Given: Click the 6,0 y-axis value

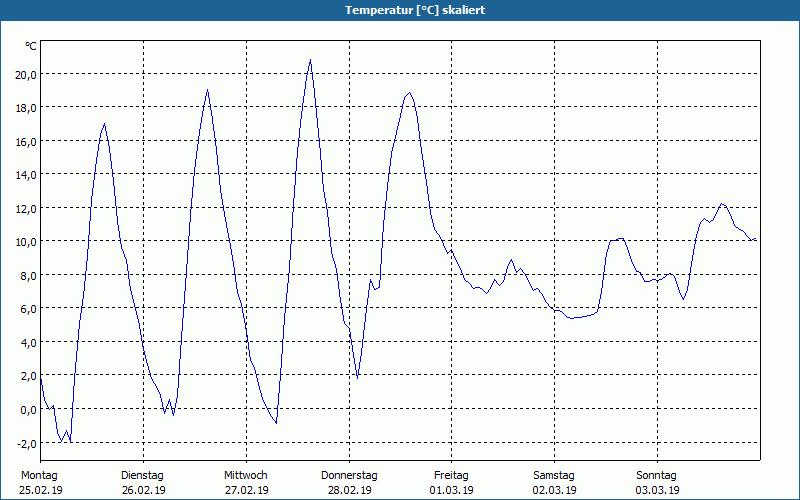Looking at the screenshot, I should coord(28,309).
